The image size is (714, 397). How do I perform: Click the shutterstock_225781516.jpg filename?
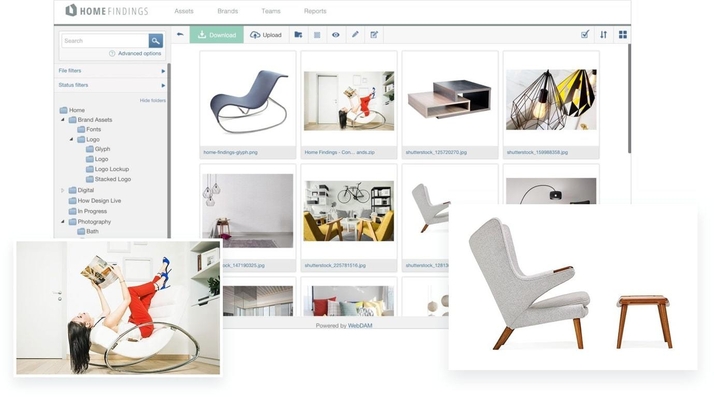click(x=335, y=265)
